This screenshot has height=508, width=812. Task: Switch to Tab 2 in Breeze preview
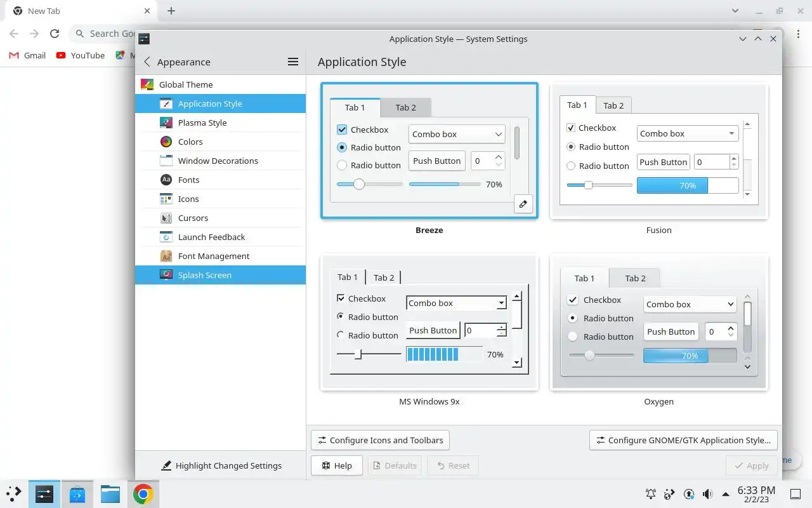click(406, 107)
